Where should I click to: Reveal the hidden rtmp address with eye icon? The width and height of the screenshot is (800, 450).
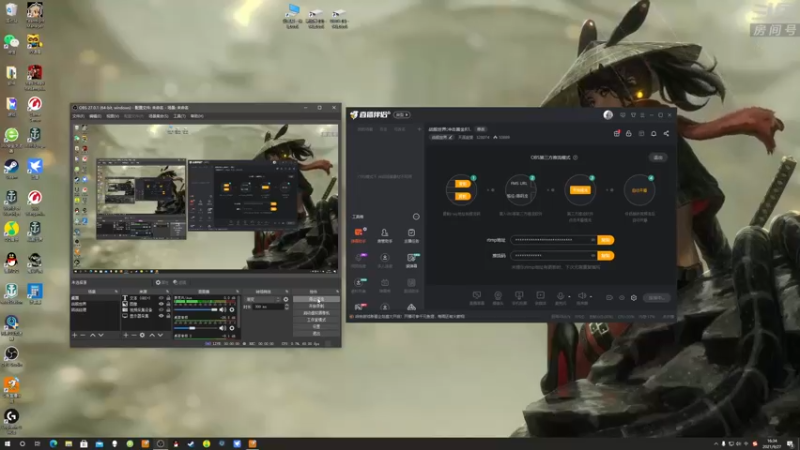(x=593, y=240)
